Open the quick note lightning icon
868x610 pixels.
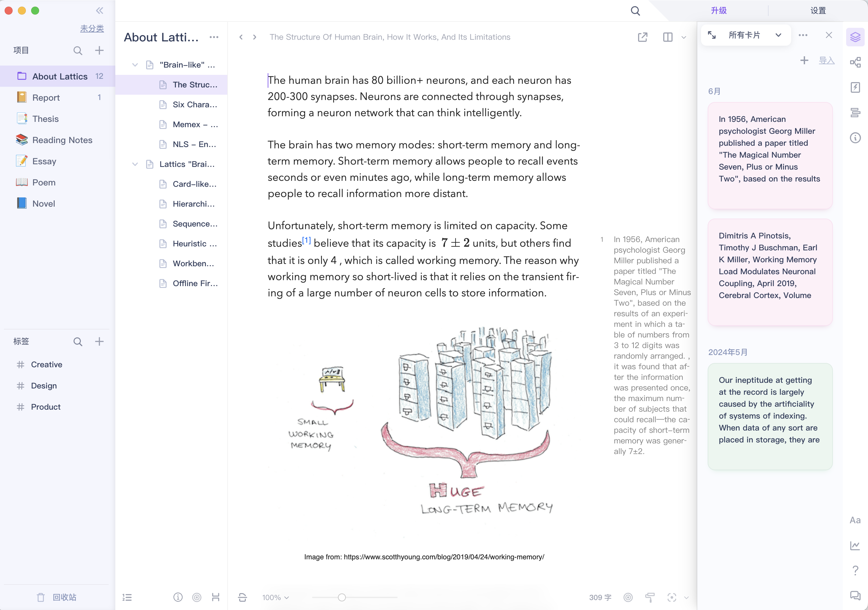pos(855,87)
